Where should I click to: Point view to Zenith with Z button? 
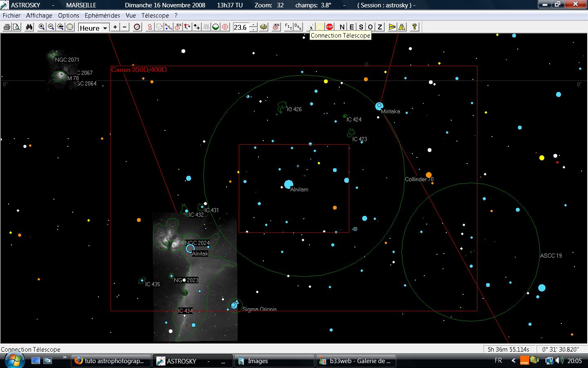pos(380,27)
